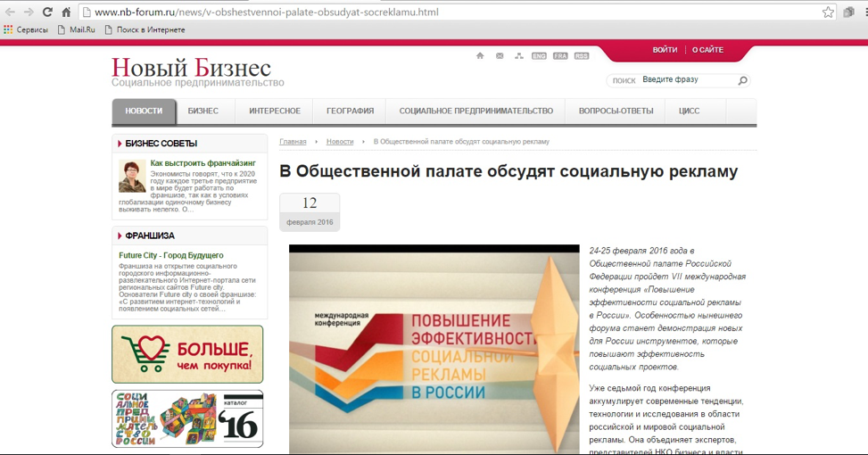Open the Новости breadcrumb link
Screen dimensions: 868x455
(x=340, y=142)
